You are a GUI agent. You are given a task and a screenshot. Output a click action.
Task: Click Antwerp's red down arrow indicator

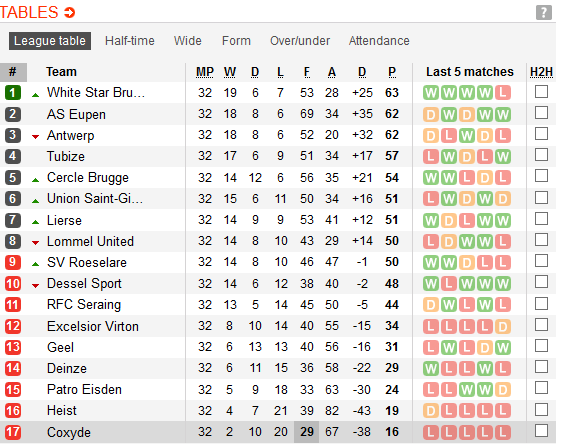(x=35, y=136)
